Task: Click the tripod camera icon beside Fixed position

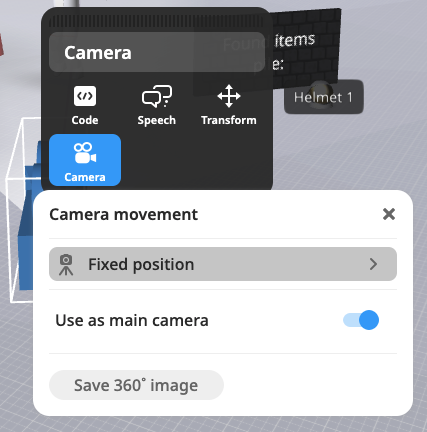Action: coord(66,264)
